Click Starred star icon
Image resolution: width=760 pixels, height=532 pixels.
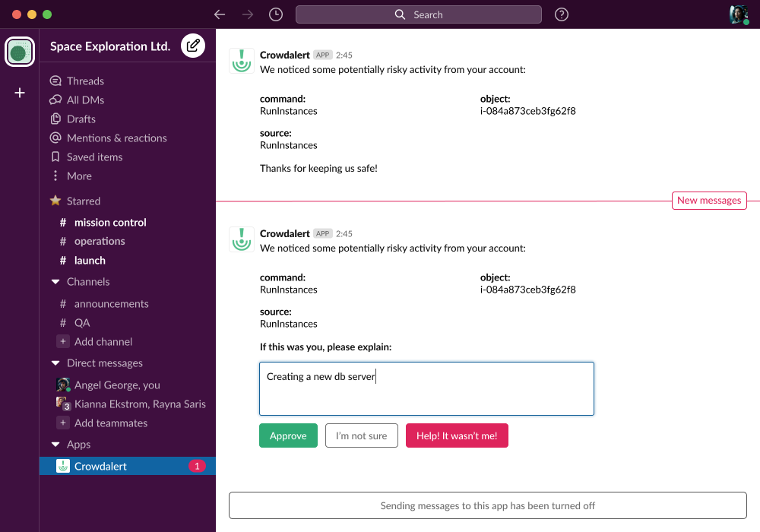(x=55, y=201)
